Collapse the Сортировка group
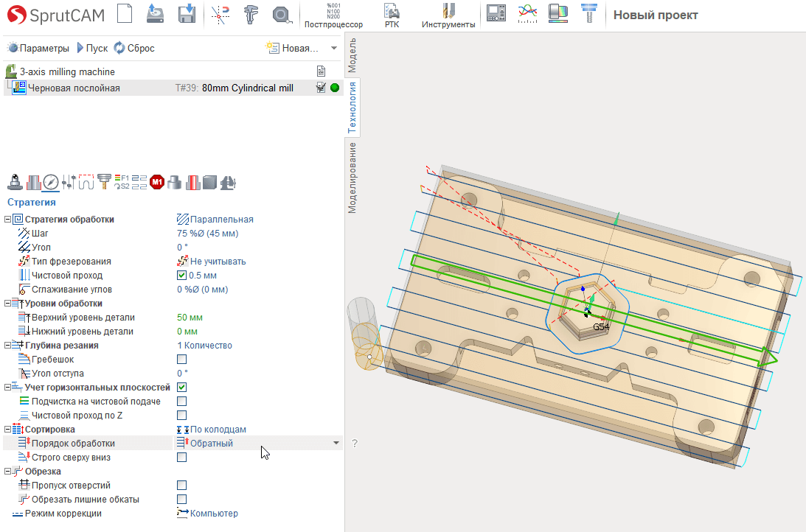Viewport: 806px width, 532px height. click(7, 430)
